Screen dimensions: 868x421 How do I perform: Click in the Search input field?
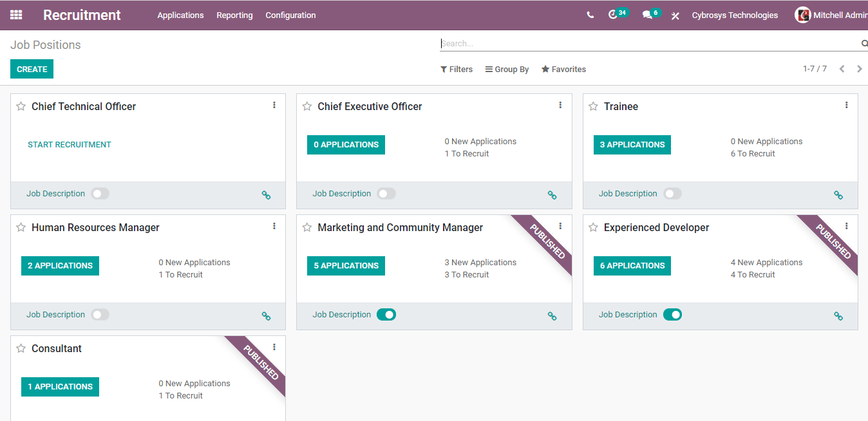click(649, 44)
